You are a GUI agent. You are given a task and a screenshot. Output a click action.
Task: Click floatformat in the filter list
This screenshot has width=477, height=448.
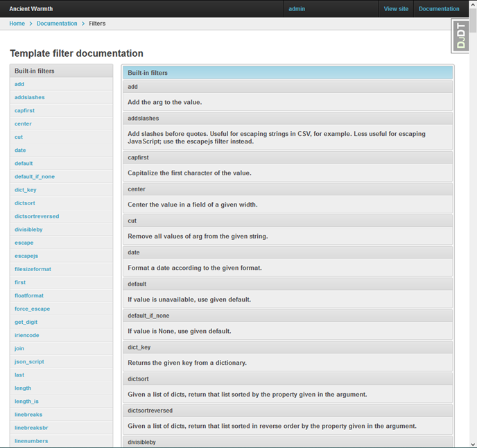tap(29, 295)
